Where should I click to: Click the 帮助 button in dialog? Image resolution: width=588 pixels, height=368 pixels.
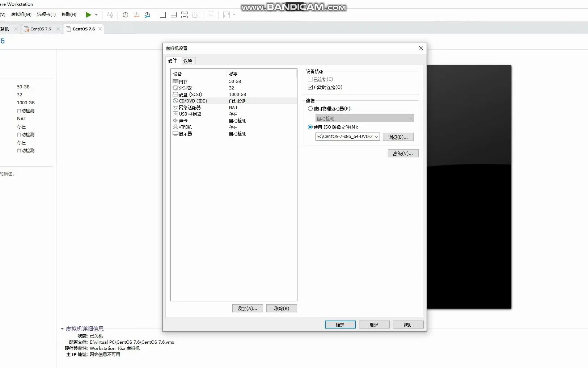pyautogui.click(x=408, y=325)
